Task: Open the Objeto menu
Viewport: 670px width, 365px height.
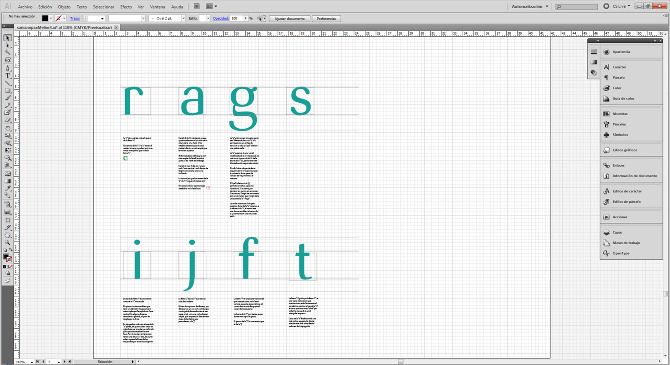Action: pos(64,7)
